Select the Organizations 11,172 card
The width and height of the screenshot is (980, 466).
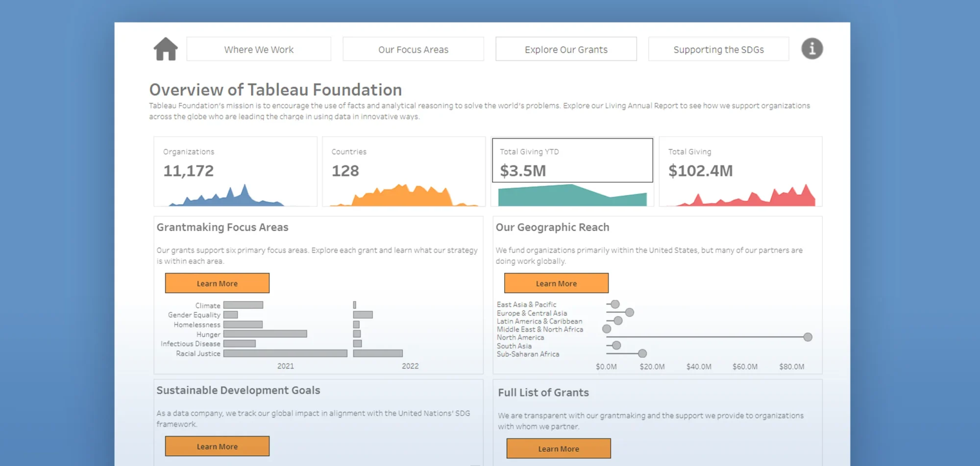coord(235,171)
